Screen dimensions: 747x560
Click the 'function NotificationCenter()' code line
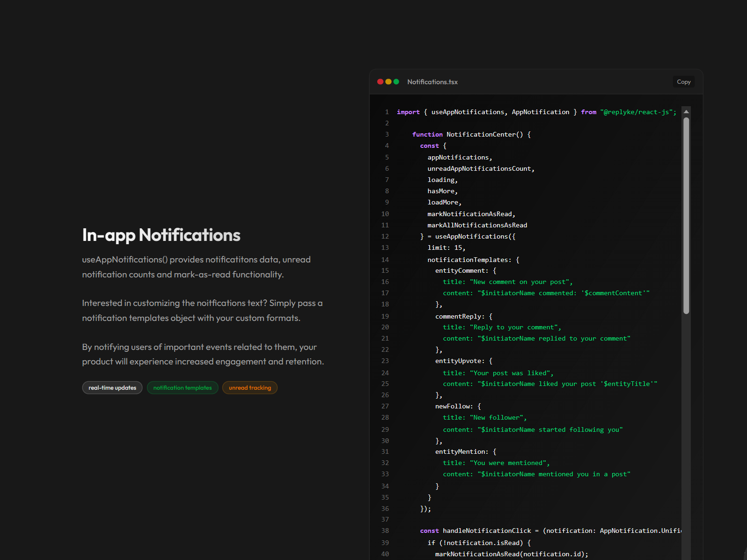tap(471, 135)
